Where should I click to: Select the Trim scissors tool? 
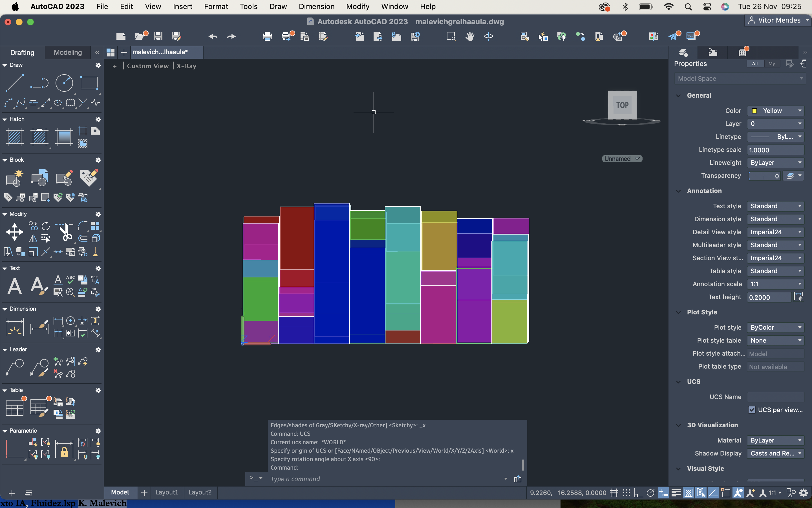click(x=65, y=232)
